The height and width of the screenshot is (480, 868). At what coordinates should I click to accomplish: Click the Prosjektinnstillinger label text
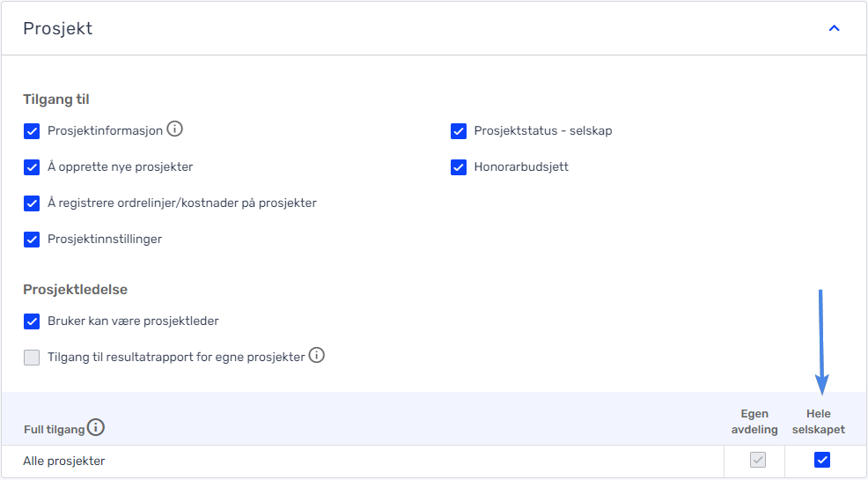point(105,240)
